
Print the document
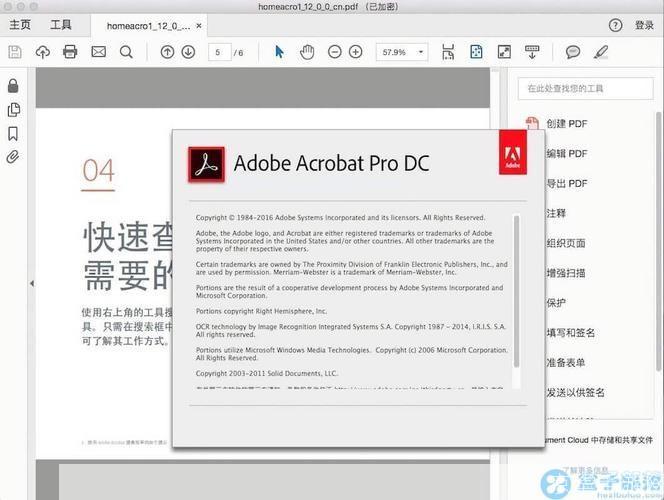(x=70, y=52)
